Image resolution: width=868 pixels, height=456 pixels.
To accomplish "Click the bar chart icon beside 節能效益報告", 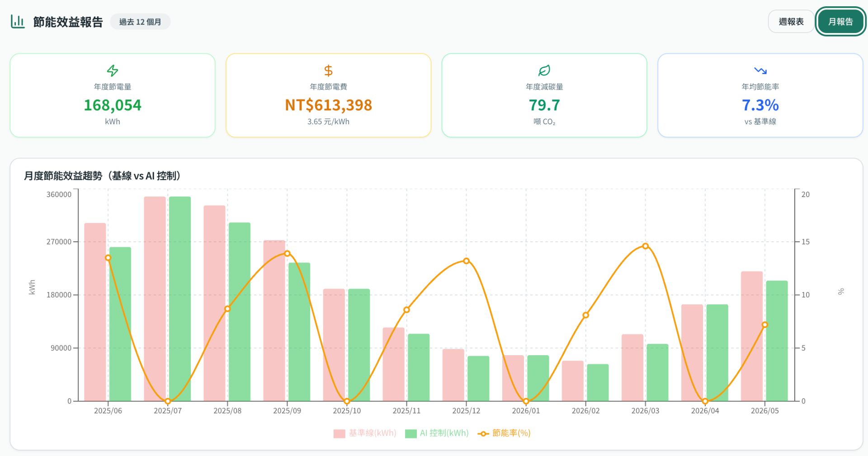I will pos(18,21).
